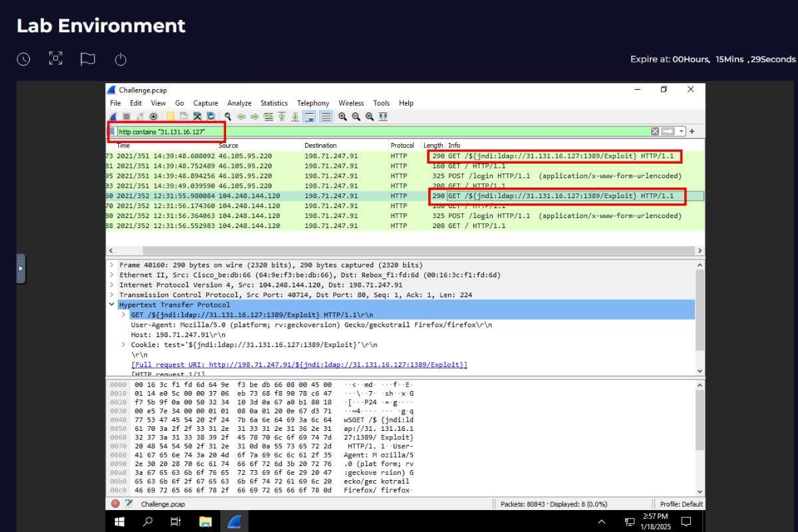The image size is (798, 532).
Task: Jump to first packet icon
Action: point(281,116)
